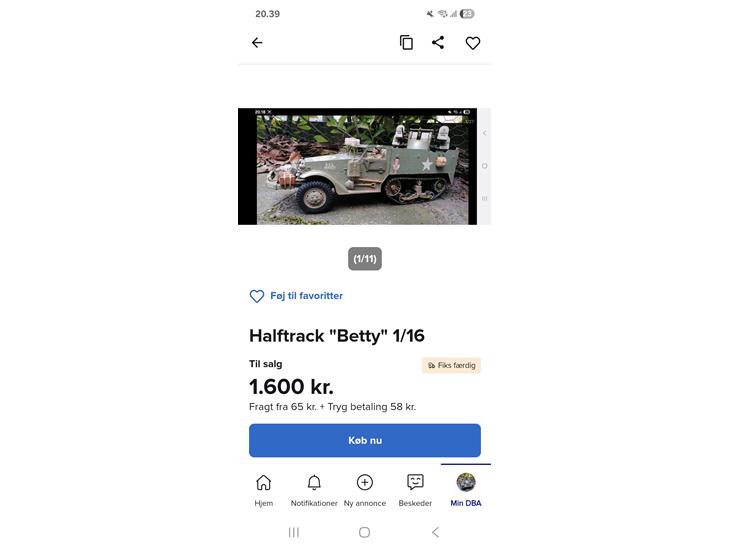
Task: Buy the item with Køb nu
Action: [x=365, y=440]
